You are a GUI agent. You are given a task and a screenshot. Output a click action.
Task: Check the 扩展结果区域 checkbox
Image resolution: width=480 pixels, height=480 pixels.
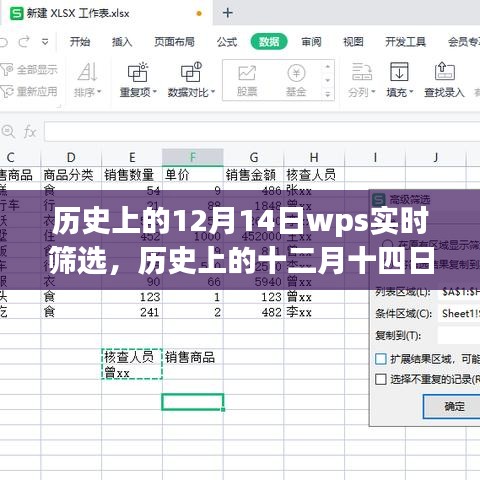click(x=381, y=359)
